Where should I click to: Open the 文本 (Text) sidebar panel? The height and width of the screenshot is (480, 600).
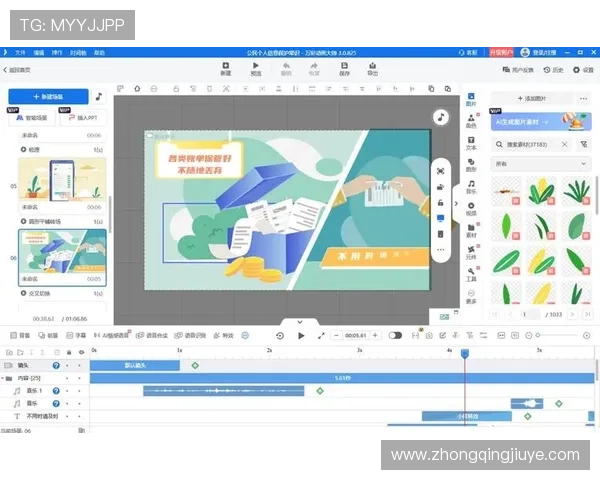point(471,144)
